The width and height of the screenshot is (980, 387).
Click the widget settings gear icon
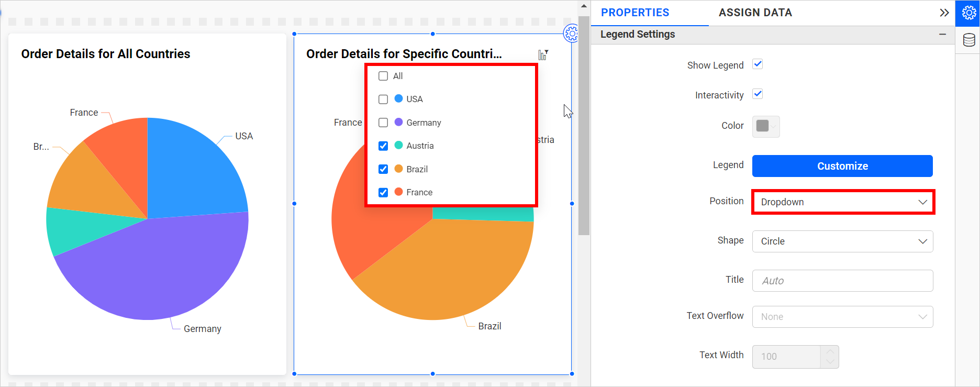571,34
